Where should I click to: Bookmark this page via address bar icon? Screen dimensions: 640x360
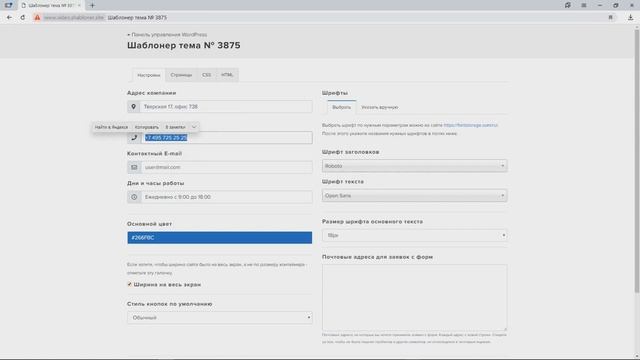point(611,18)
